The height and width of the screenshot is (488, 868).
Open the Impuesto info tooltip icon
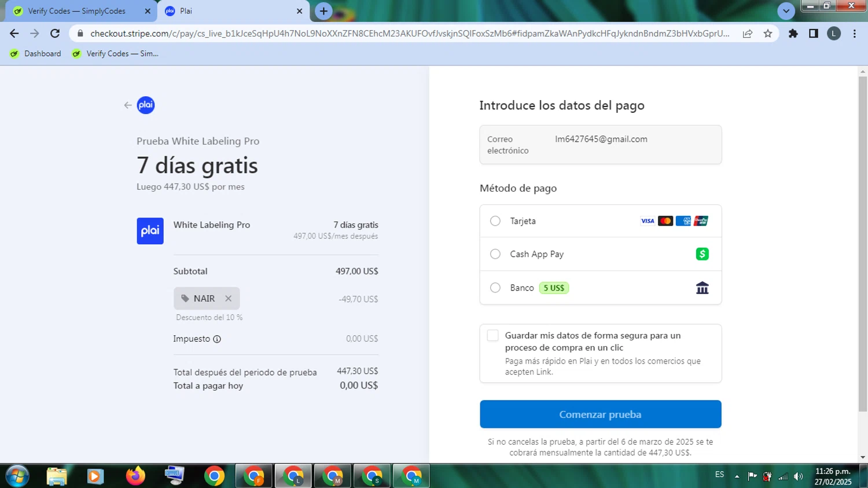pos(217,339)
